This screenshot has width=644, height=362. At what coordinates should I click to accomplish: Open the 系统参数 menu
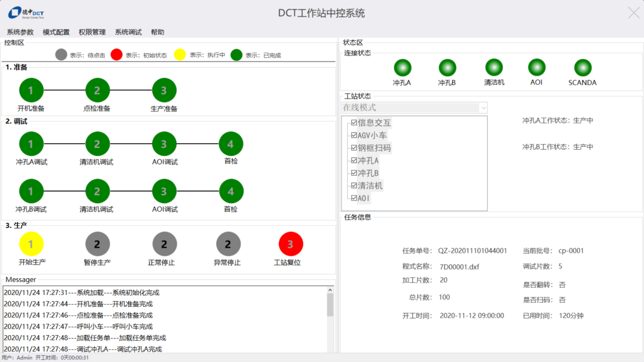20,32
